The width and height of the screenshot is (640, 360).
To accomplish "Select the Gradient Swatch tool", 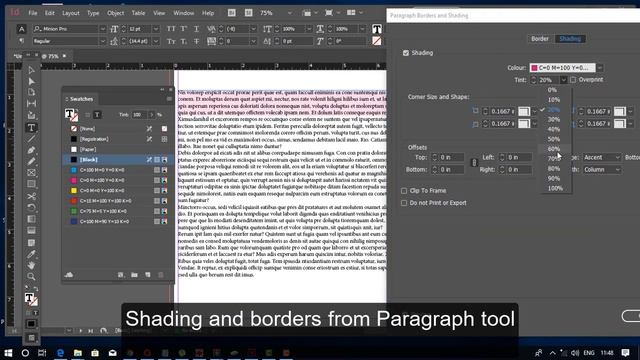I will point(31,219).
